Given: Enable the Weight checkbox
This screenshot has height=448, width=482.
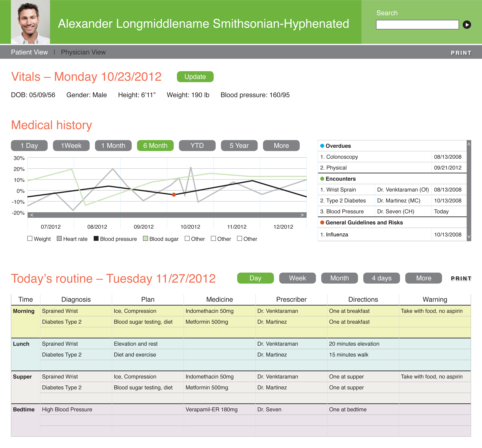Looking at the screenshot, I should pyautogui.click(x=30, y=238).
